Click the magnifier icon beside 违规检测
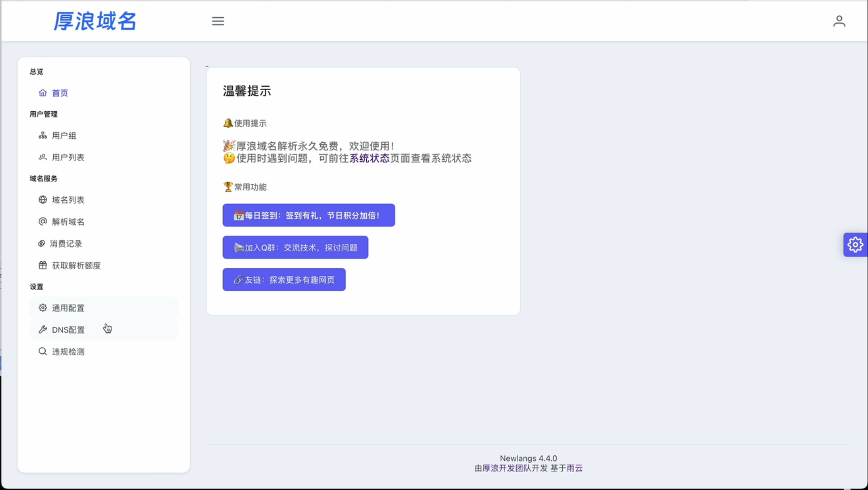Viewport: 868px width, 490px height. [43, 351]
